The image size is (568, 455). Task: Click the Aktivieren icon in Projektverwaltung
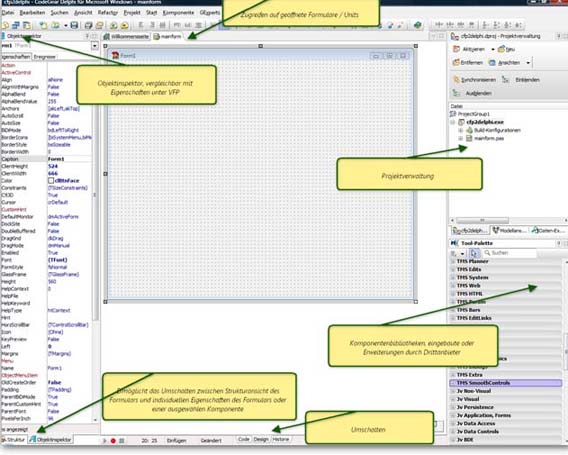[x=456, y=49]
